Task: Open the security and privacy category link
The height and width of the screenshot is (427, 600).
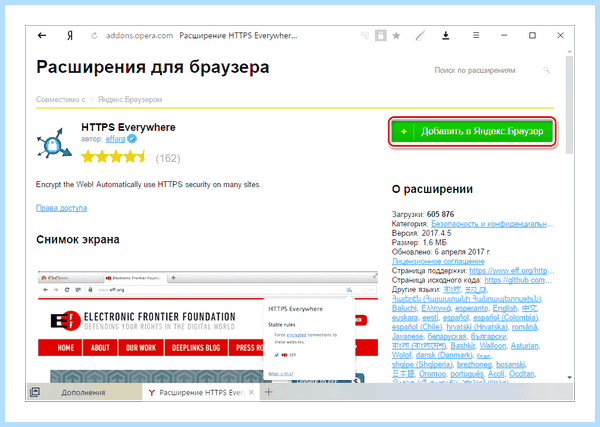Action: [492, 223]
